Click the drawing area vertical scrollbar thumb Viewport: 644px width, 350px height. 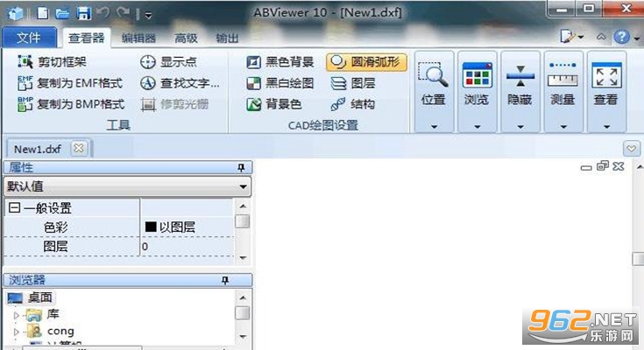click(x=638, y=258)
